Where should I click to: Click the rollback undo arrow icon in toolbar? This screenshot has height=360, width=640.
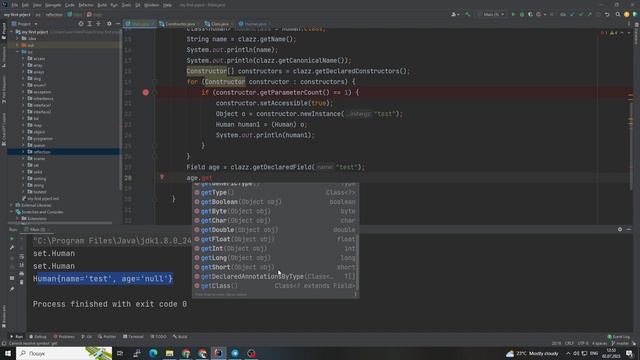[607, 14]
